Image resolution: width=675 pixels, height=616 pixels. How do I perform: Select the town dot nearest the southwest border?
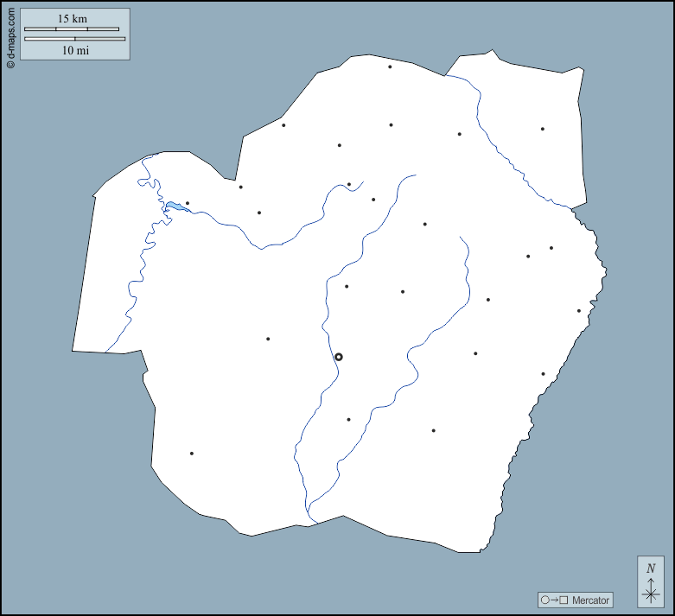coord(192,454)
